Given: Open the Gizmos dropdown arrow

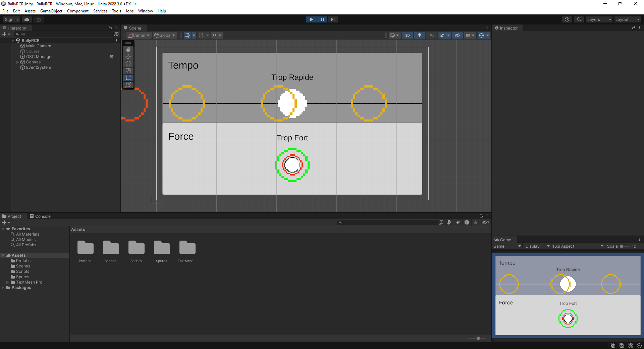Looking at the screenshot, I should pyautogui.click(x=488, y=35).
